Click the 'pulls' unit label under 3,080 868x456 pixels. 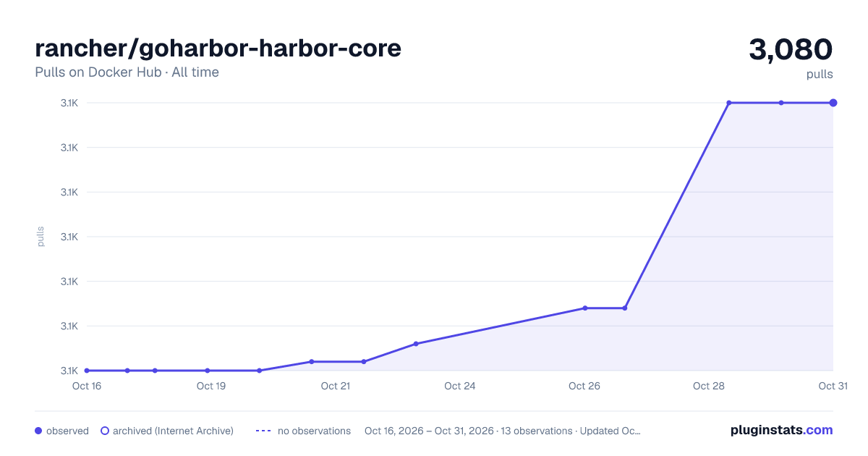820,74
